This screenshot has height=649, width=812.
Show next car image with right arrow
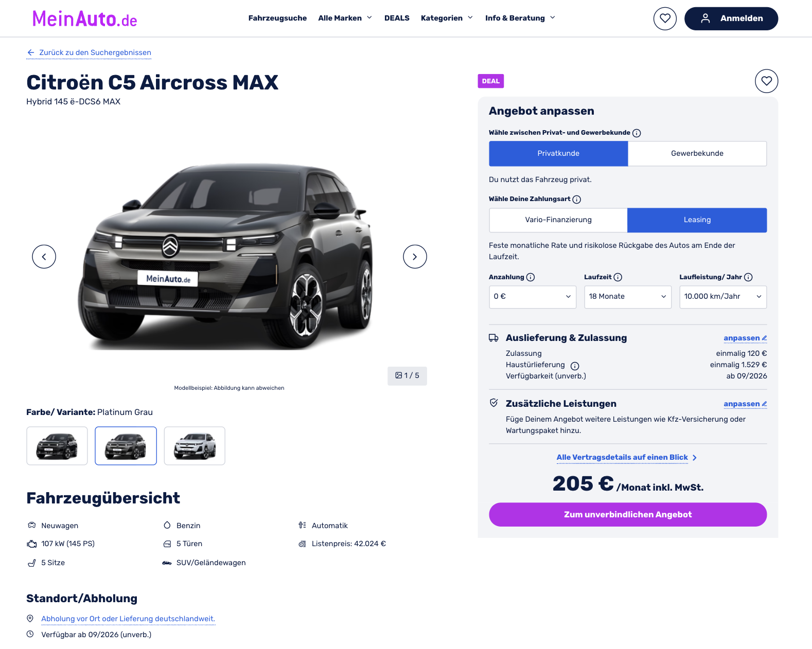coord(415,257)
